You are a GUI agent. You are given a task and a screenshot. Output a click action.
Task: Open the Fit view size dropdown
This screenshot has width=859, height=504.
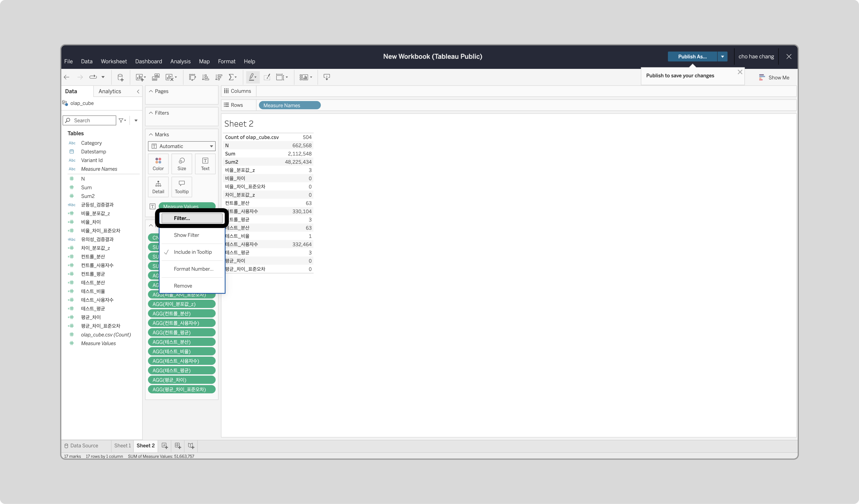tap(282, 77)
